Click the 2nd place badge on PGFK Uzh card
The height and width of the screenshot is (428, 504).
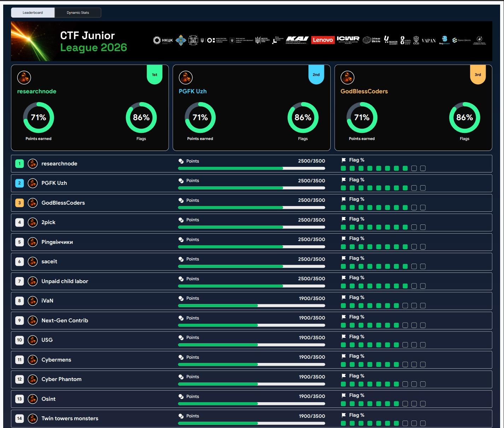pyautogui.click(x=316, y=75)
